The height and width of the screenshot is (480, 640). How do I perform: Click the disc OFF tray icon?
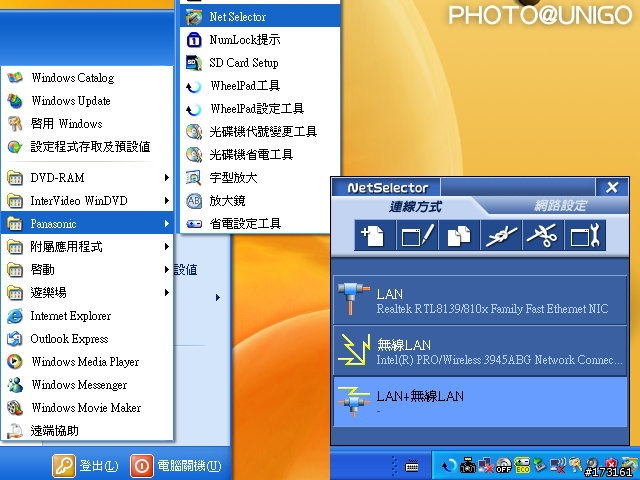tap(504, 466)
